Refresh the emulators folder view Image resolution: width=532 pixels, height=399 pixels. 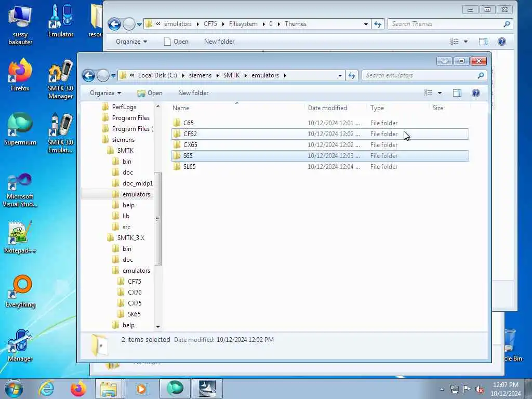[x=352, y=75]
